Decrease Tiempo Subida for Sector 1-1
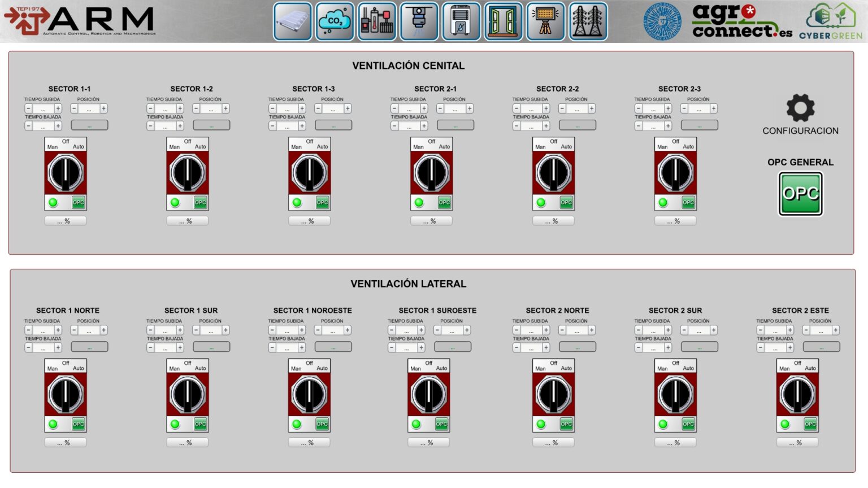The image size is (868, 488). coord(28,108)
